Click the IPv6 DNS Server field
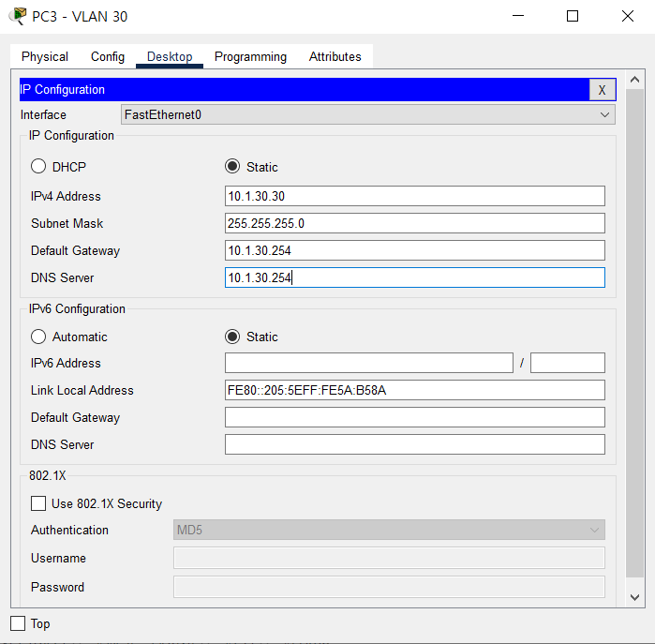655x644 pixels. [415, 444]
